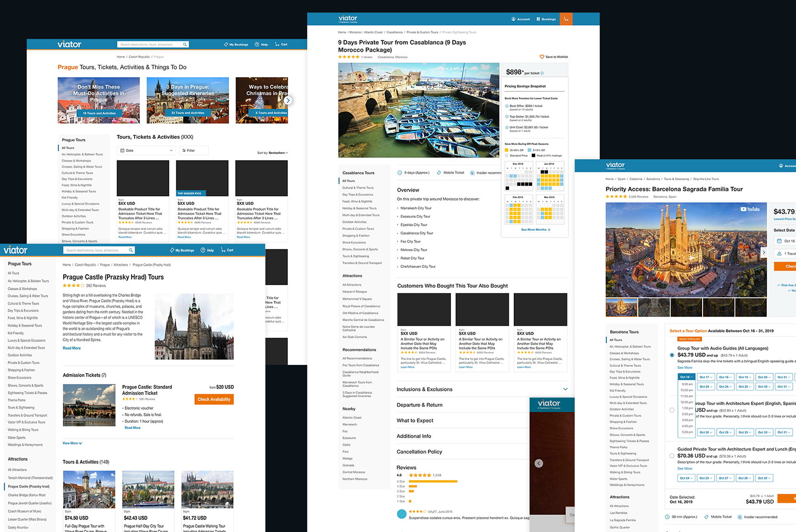Click the black Peak (>10% markup) legend swatch
The width and height of the screenshot is (796, 532).
coord(534,156)
